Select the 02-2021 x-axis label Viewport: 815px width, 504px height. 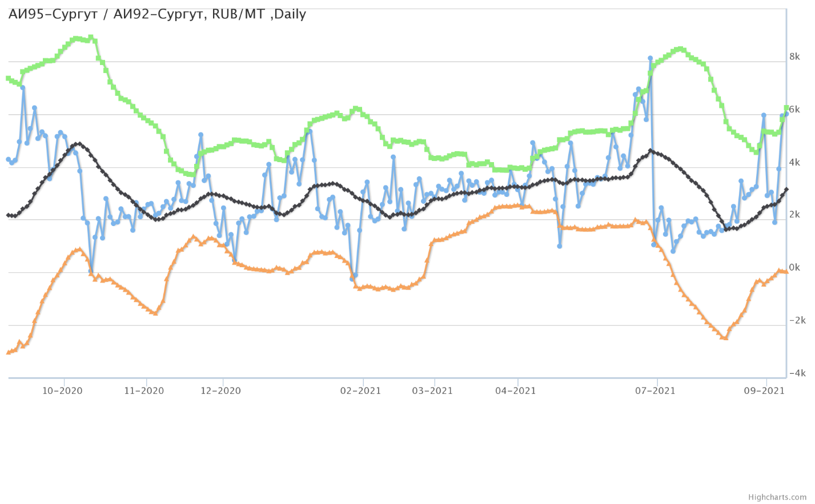pos(360,391)
